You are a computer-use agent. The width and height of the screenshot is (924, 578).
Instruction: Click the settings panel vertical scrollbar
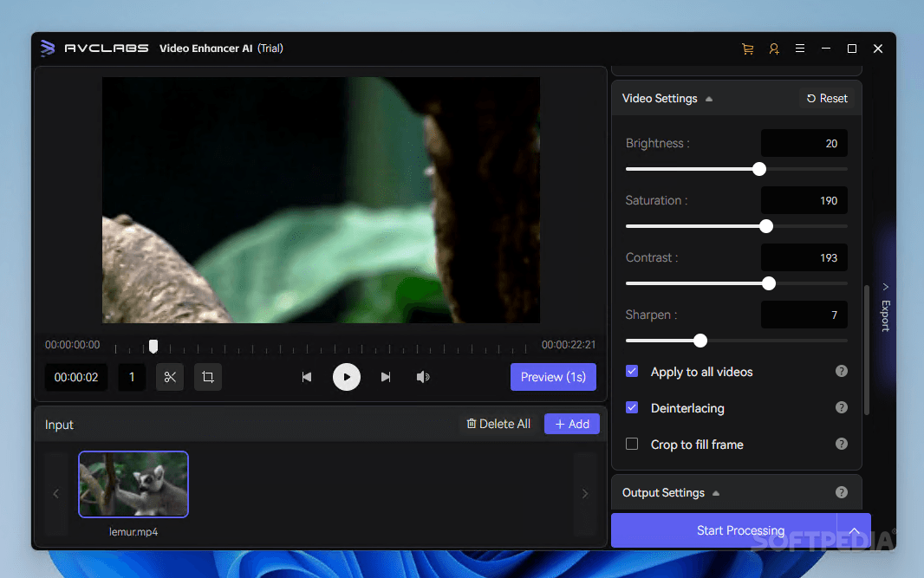pos(866,350)
